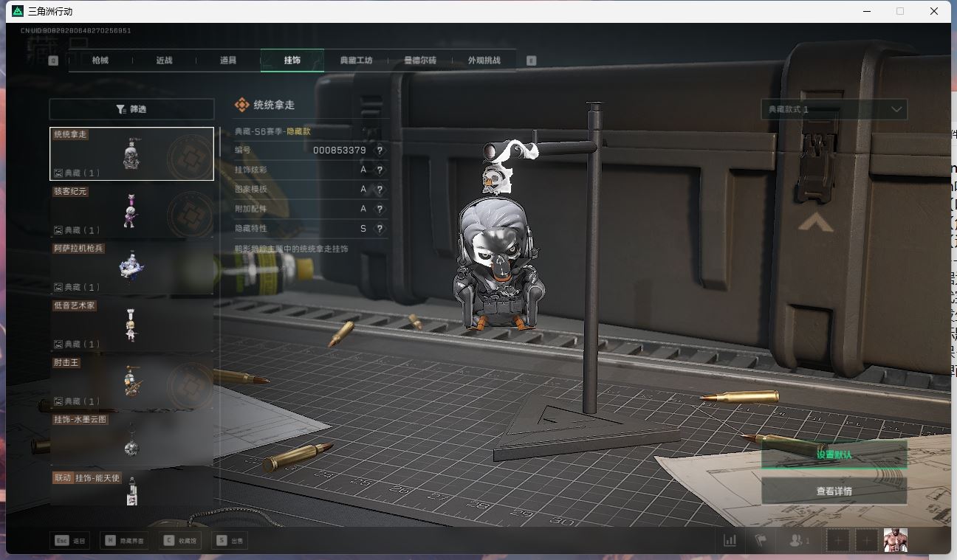Expand the 典藏款式 1 dropdown
Screen dimensions: 957x560
[x=834, y=109]
